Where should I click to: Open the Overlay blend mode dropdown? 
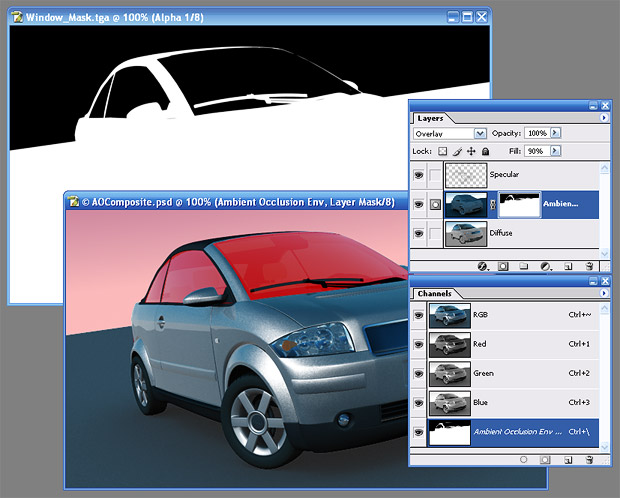pos(480,133)
